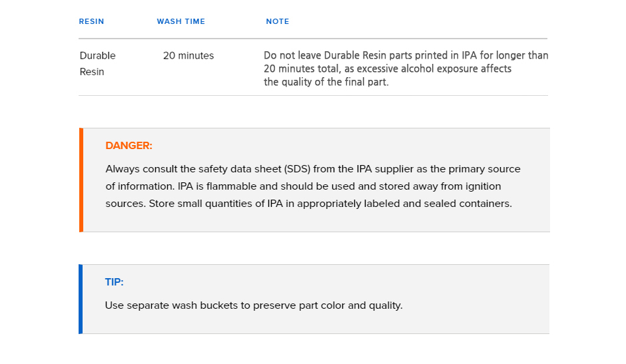Viewport: 626px width, 364px height.
Task: Click the RESIN column header
Action: coord(91,21)
